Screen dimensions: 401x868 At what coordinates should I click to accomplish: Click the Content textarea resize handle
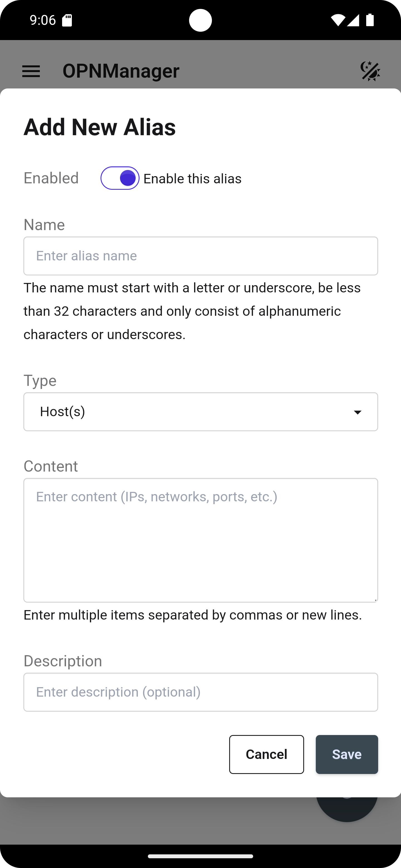(x=375, y=600)
